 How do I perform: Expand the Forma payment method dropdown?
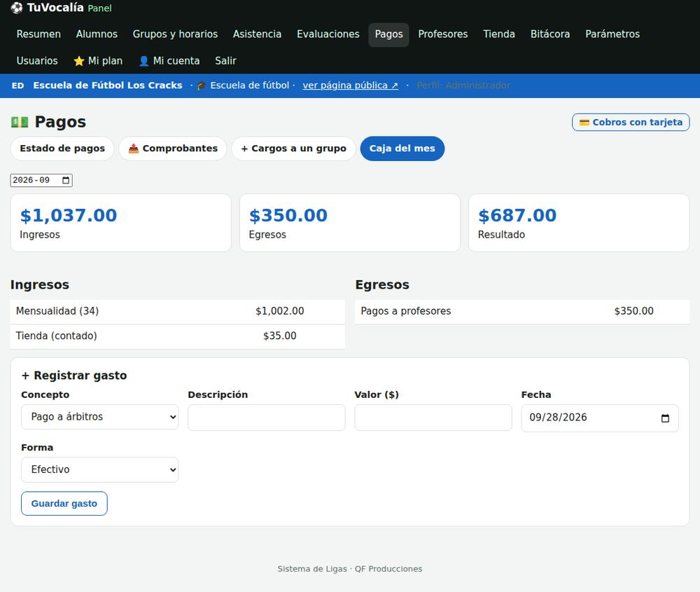100,469
